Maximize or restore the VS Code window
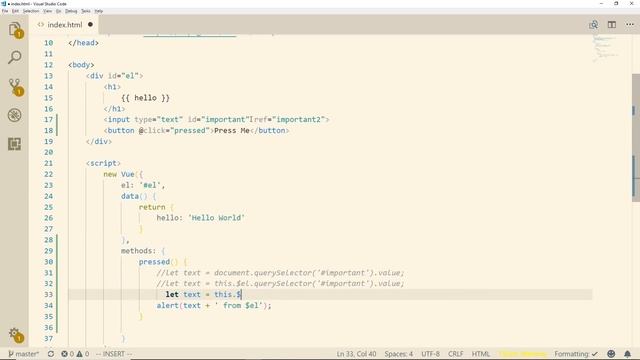This screenshot has height=360, width=640. click(x=616, y=3)
